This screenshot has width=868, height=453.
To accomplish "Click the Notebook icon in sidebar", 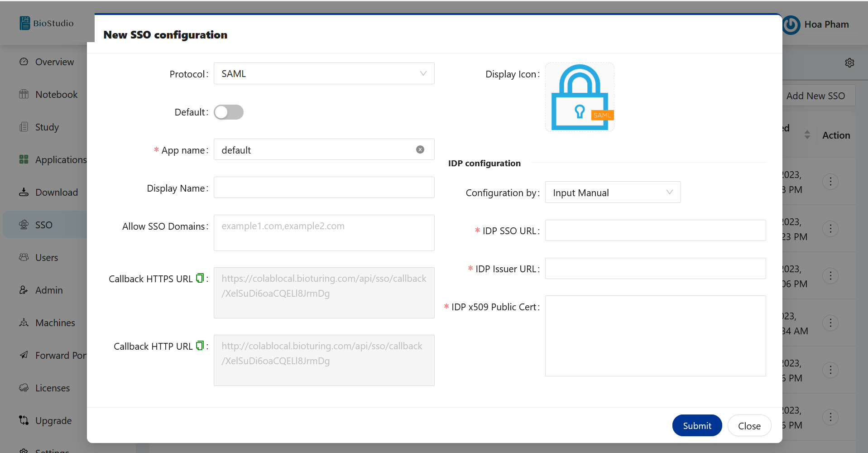I will pos(24,94).
